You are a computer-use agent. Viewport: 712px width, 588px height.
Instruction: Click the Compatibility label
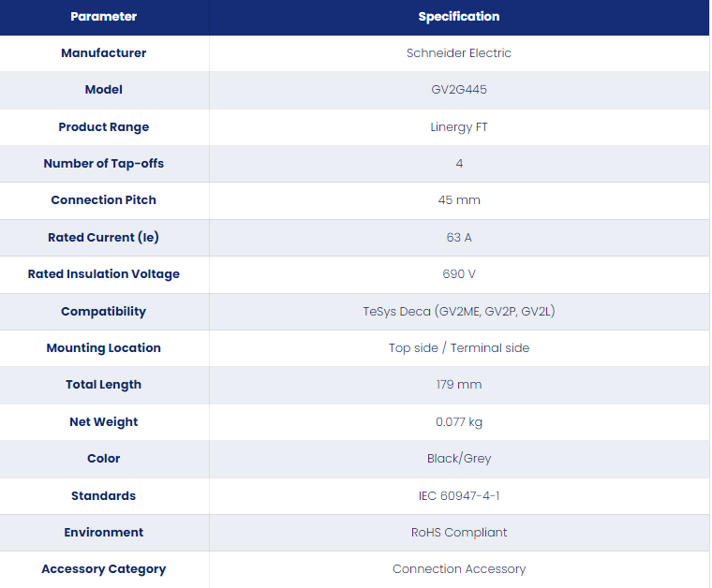[104, 311]
